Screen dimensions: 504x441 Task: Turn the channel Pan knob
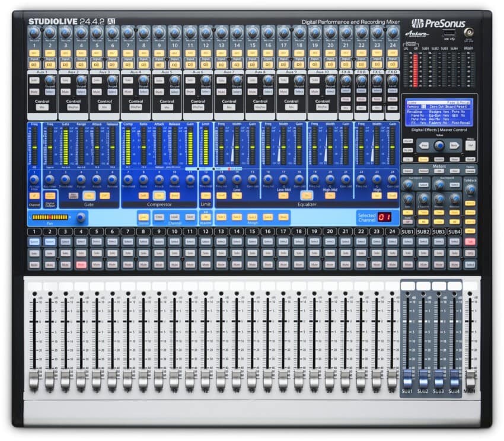click(x=80, y=218)
